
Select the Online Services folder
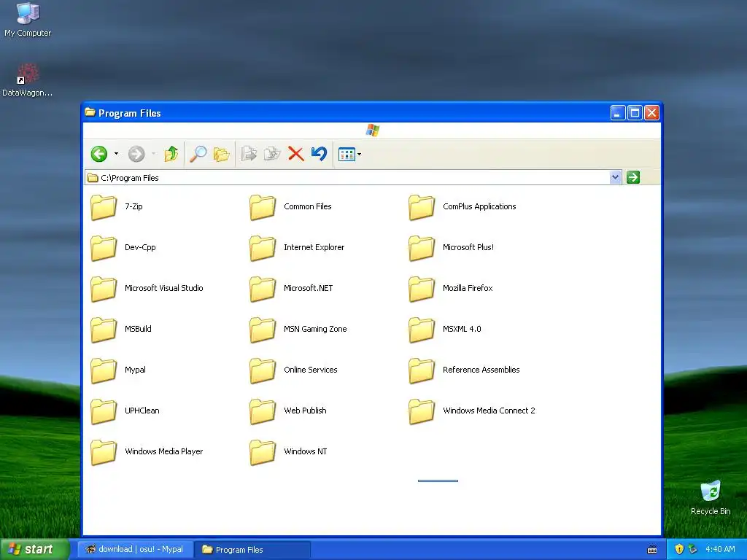click(x=293, y=370)
